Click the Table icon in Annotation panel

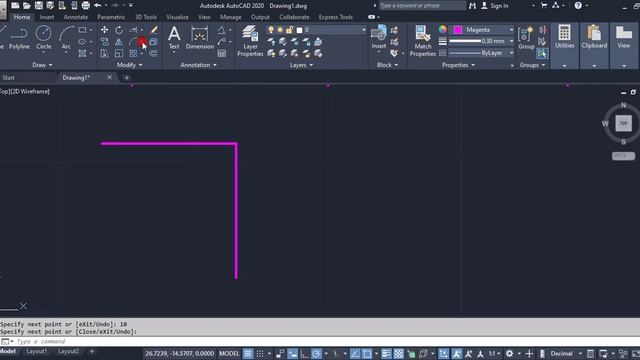(x=222, y=53)
